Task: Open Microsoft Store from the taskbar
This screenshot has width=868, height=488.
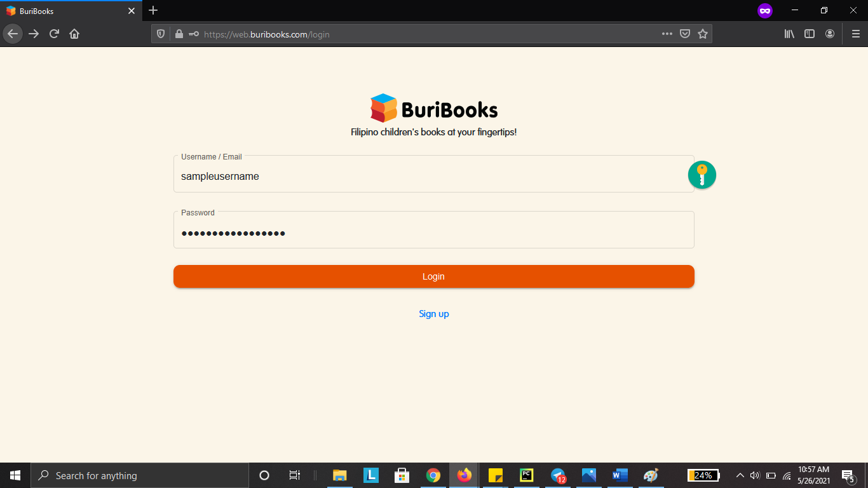Action: tap(402, 475)
